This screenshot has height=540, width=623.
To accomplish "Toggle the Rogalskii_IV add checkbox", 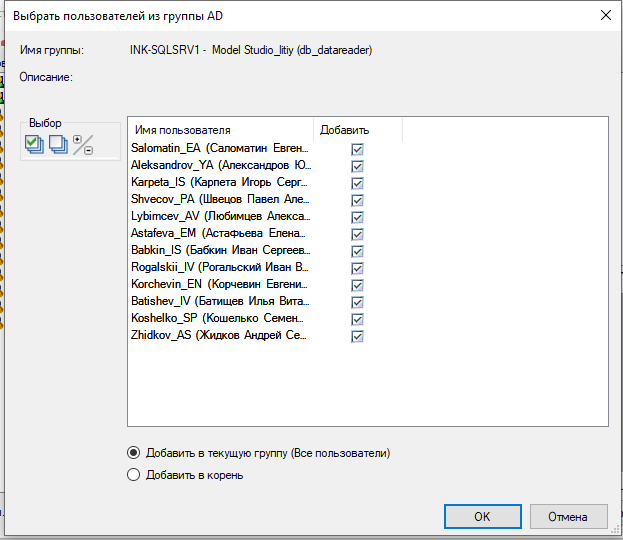I will (357, 269).
